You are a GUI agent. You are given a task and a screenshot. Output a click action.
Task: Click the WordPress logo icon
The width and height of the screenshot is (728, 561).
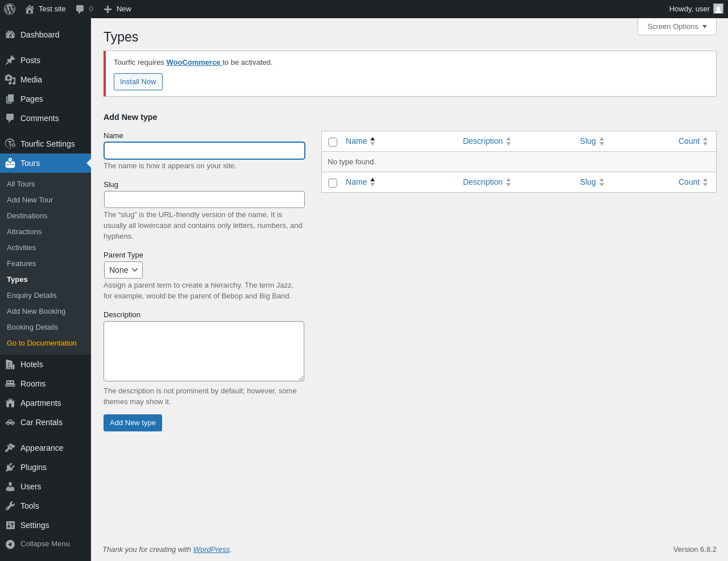(x=10, y=9)
